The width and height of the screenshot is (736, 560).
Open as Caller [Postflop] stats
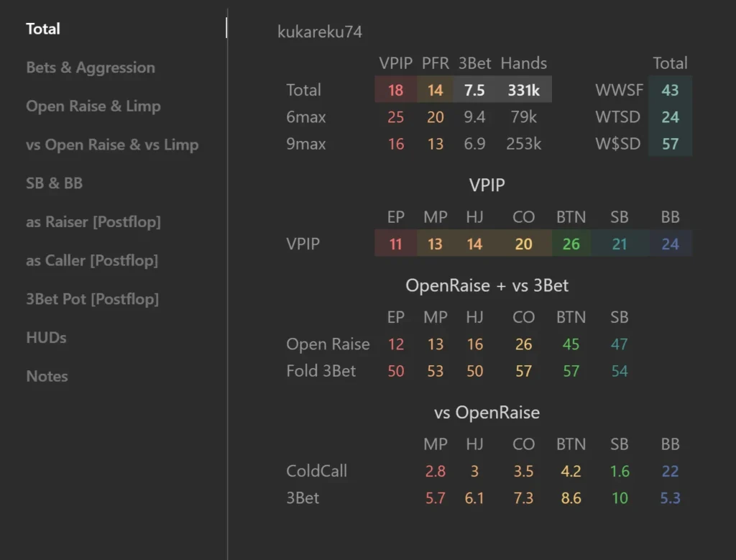coord(92,260)
